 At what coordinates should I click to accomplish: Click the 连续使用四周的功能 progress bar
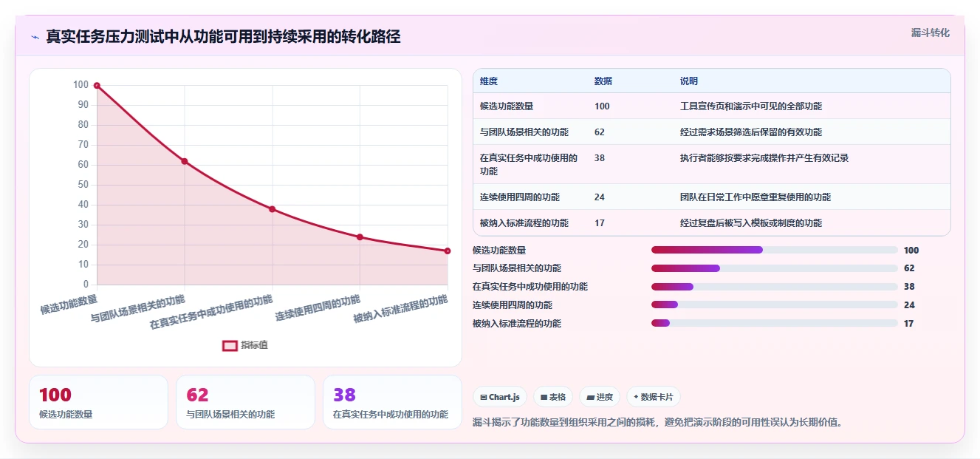[775, 305]
